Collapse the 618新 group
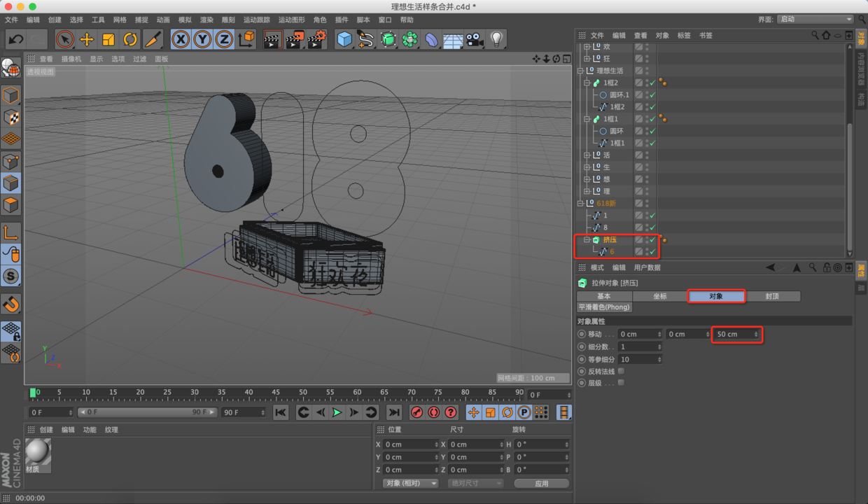868x504 pixels. (580, 203)
